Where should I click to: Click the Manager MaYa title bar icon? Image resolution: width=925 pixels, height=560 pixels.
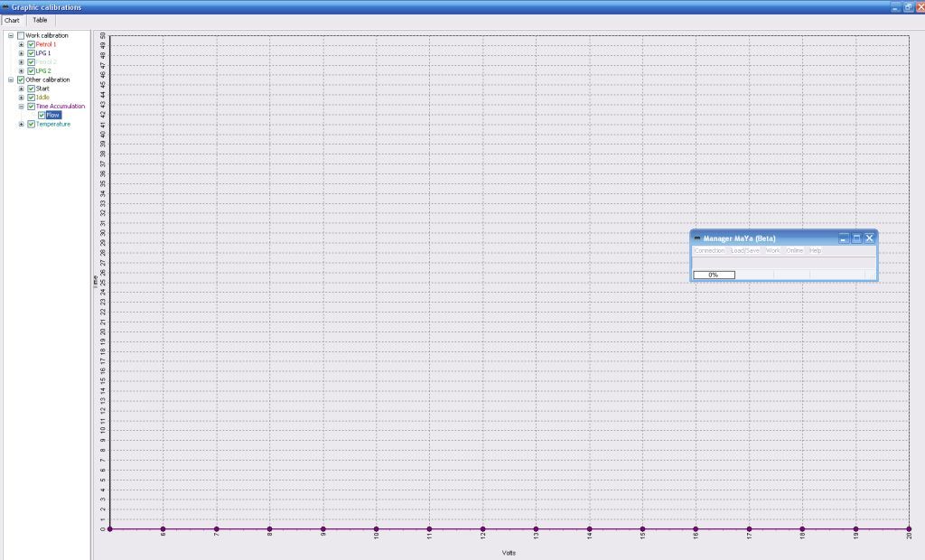(x=697, y=238)
